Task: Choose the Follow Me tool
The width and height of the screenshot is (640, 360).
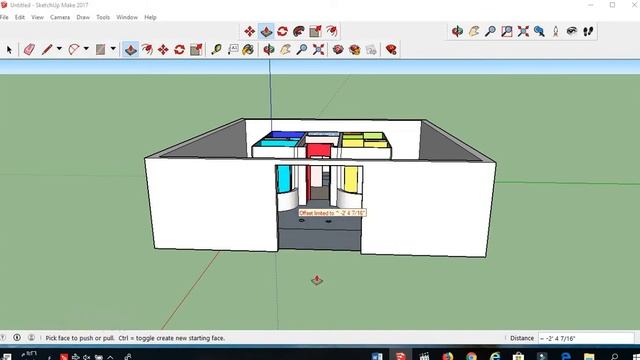Action: (x=299, y=31)
